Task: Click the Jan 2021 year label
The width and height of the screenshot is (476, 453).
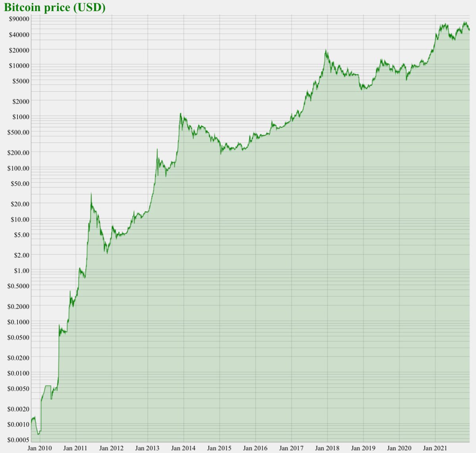Action: (436, 448)
